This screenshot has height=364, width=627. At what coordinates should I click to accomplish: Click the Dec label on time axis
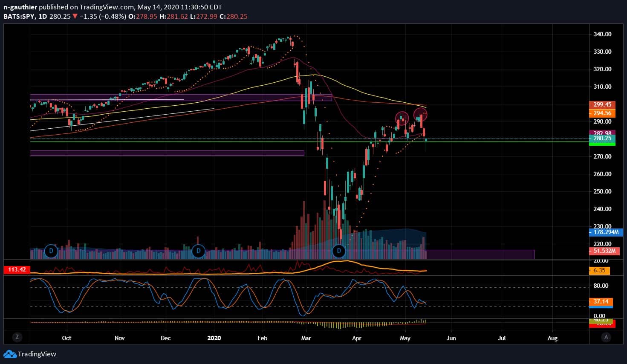point(165,338)
